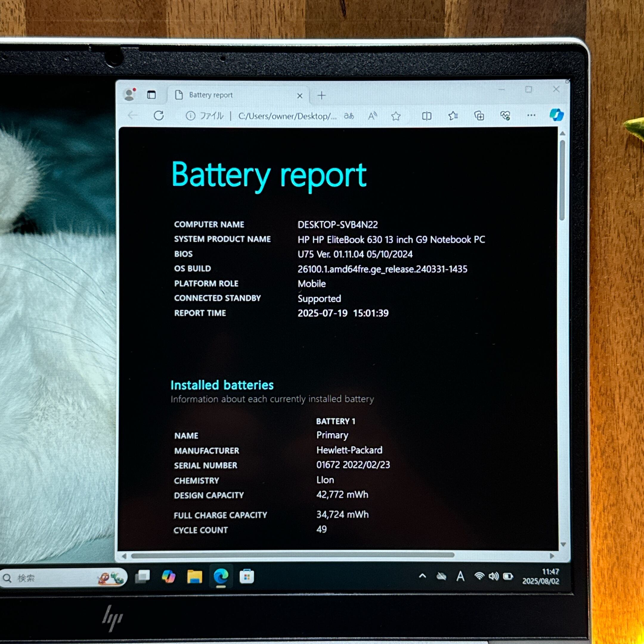Click the refresh page icon
The image size is (644, 644).
pyautogui.click(x=159, y=116)
